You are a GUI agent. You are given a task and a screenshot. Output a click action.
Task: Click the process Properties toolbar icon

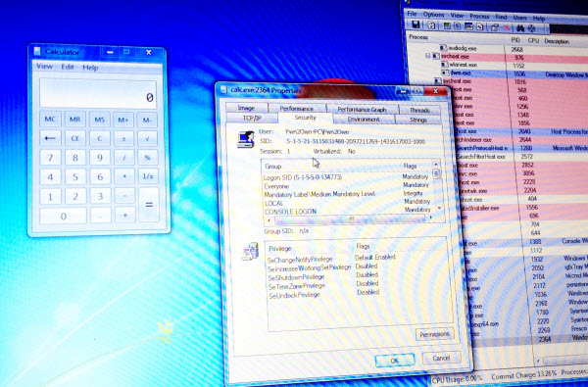495,27
